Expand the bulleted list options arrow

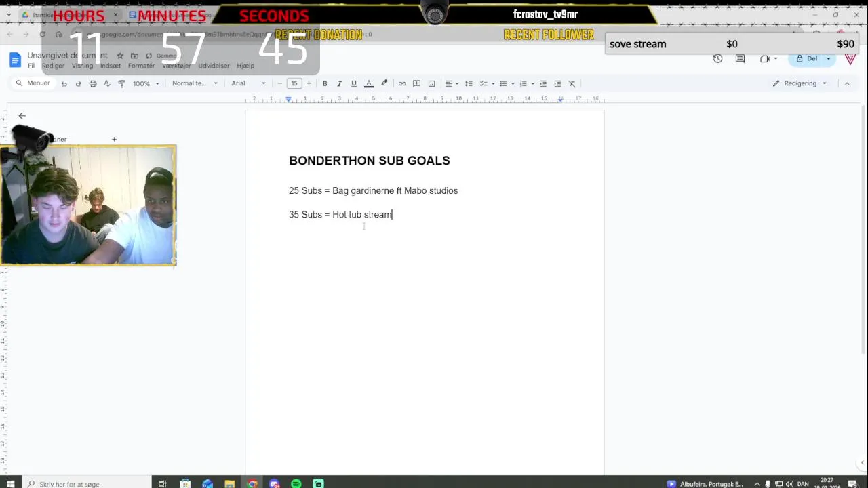tap(513, 83)
